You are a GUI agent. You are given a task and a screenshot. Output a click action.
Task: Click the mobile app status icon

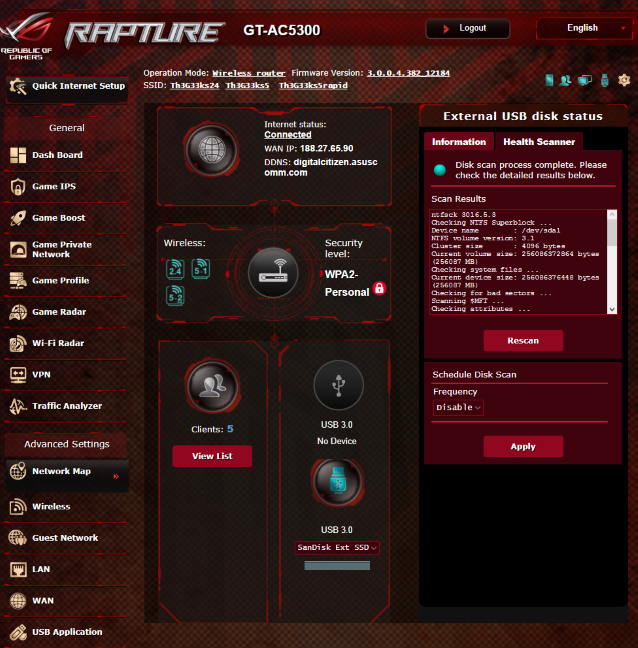coord(549,80)
